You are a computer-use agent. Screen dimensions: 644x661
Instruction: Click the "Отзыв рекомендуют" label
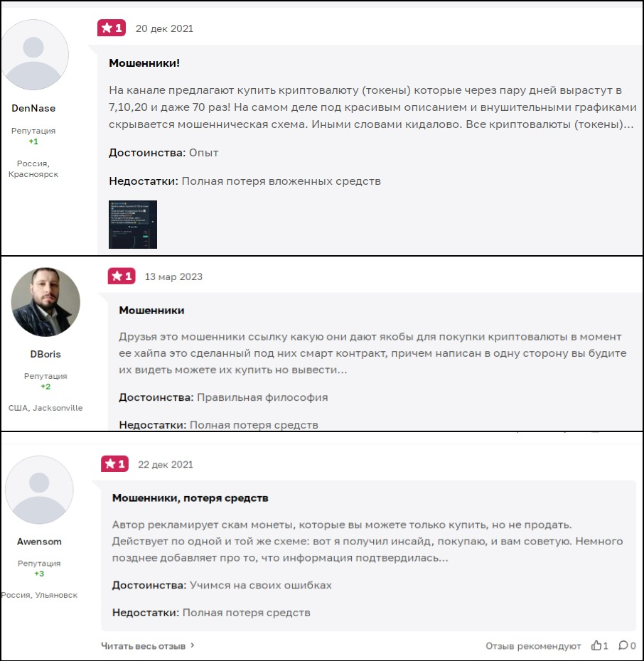tap(534, 646)
